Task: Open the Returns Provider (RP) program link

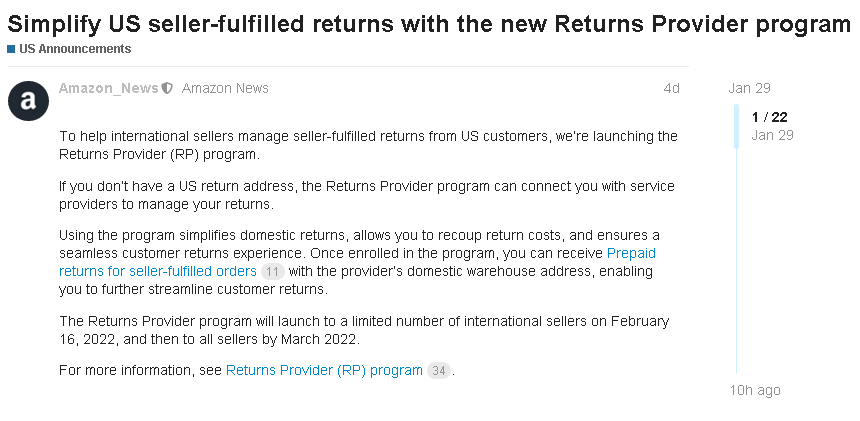Action: [x=324, y=370]
